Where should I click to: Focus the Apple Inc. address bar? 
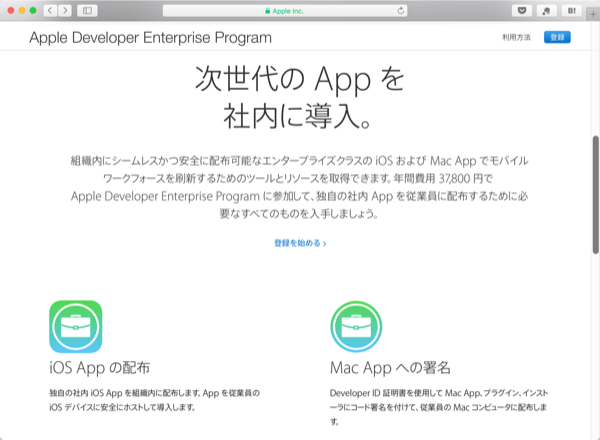[285, 11]
